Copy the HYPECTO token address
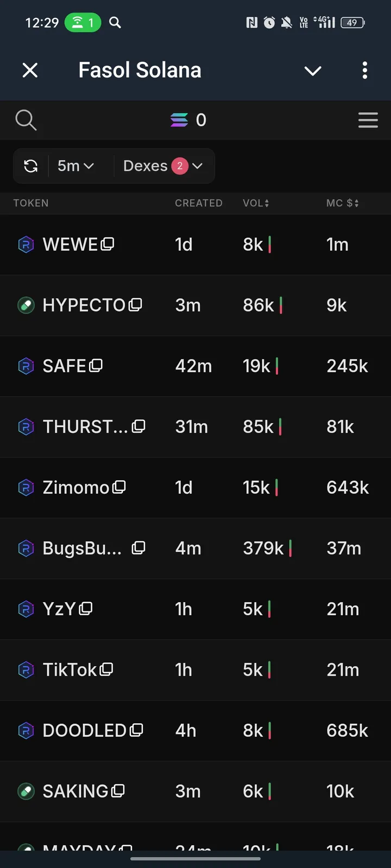Viewport: 391px width, 868px height. tap(136, 305)
